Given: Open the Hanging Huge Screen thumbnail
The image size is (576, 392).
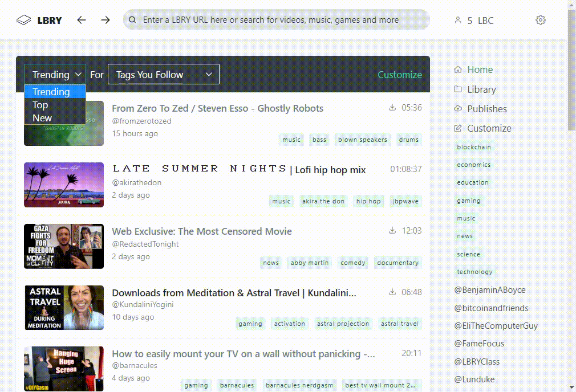Looking at the screenshot, I should coord(64,369).
